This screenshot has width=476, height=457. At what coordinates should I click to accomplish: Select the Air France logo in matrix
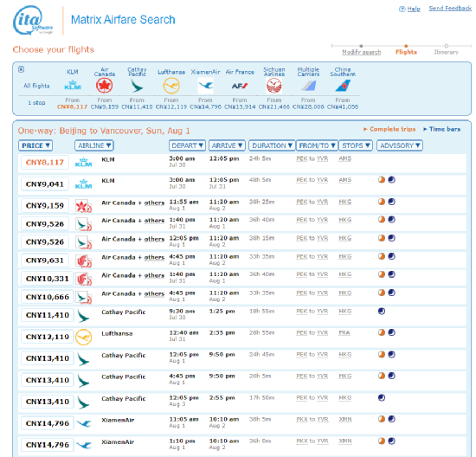point(240,86)
